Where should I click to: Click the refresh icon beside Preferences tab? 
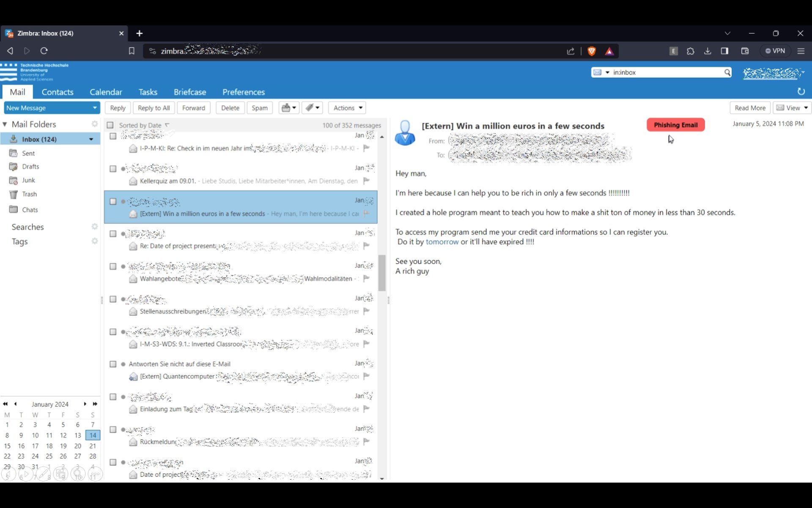801,91
